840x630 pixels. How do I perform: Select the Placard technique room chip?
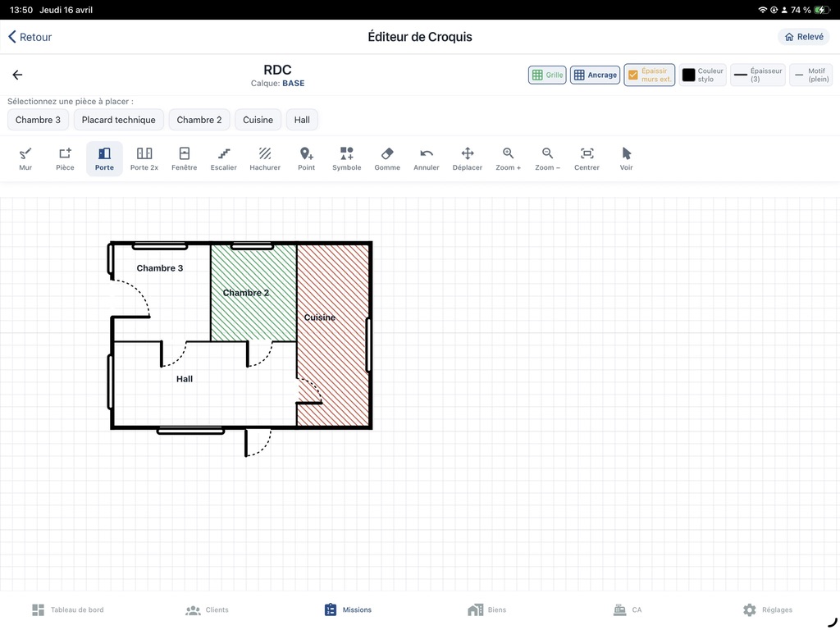[118, 120]
